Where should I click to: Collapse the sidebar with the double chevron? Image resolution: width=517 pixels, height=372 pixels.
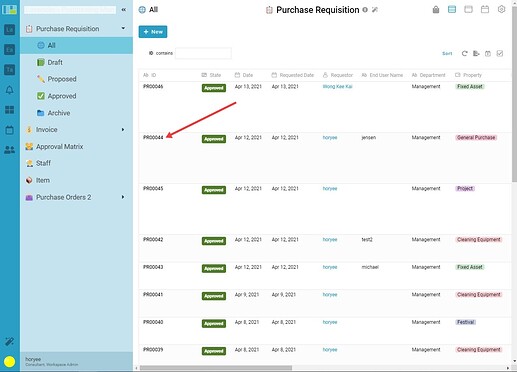pyautogui.click(x=124, y=10)
